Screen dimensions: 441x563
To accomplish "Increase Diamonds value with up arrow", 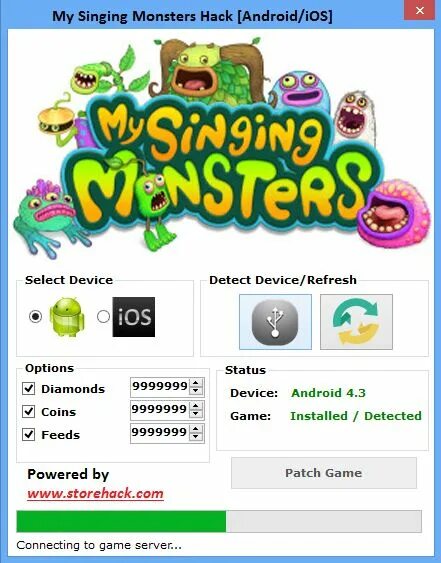I will pos(196,383).
